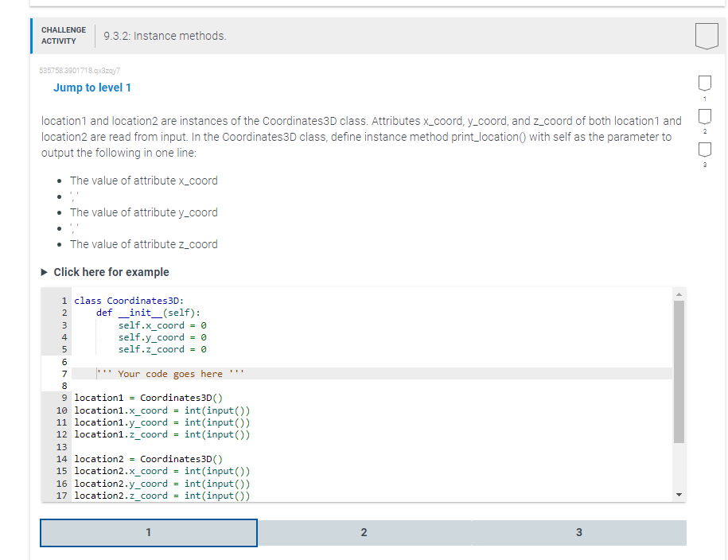Image resolution: width=728 pixels, height=560 pixels.
Task: Click code line 'location1.z_coord = int(input())'
Action: click(162, 434)
